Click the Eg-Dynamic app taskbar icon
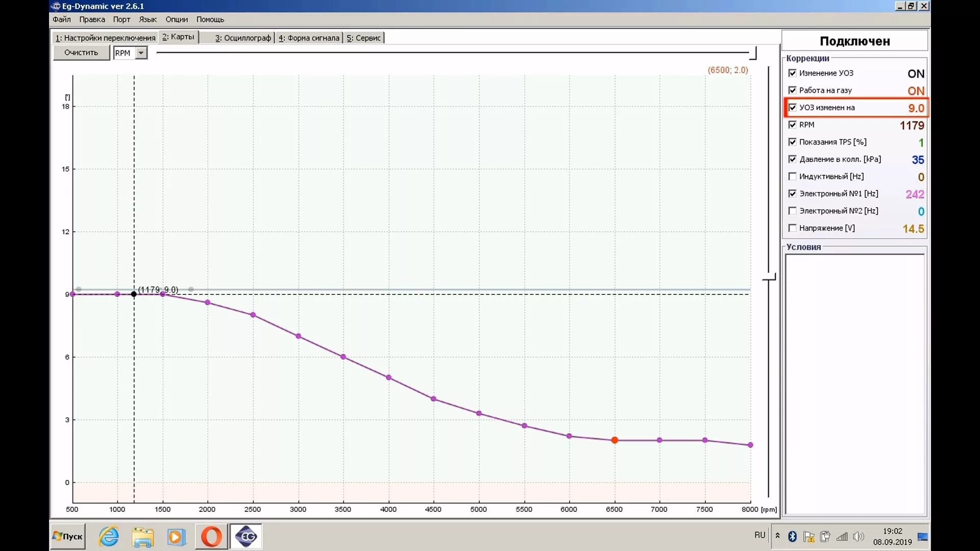Screen dimensions: 980x551 (x=246, y=537)
